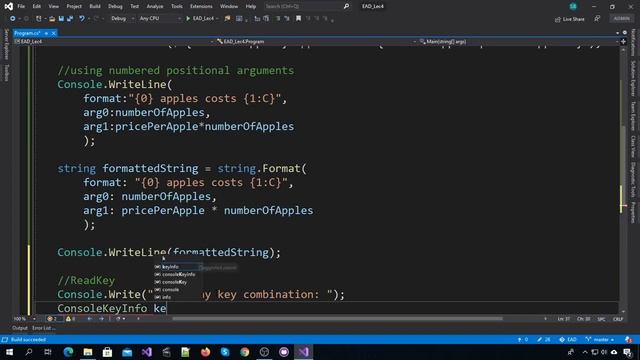Viewport: 640px width, 360px height.
Task: Open Google Chrome from the taskbar
Action: 244,352
